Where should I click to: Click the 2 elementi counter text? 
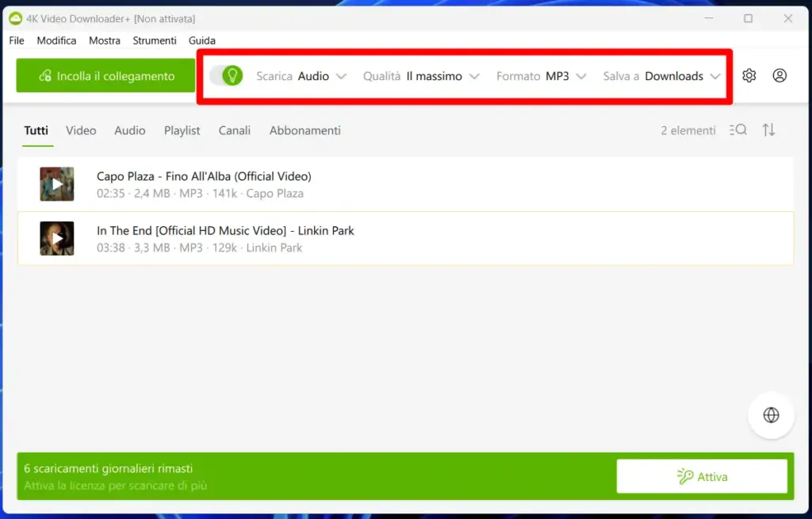coord(688,131)
